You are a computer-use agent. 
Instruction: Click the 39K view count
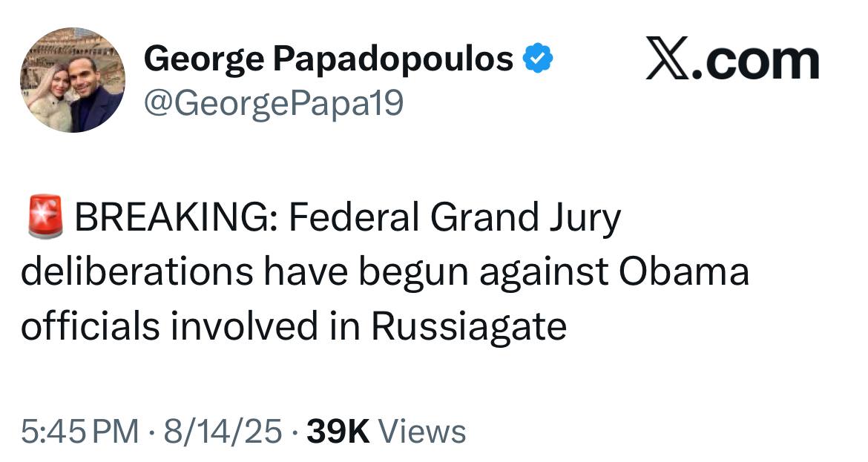coord(338,431)
